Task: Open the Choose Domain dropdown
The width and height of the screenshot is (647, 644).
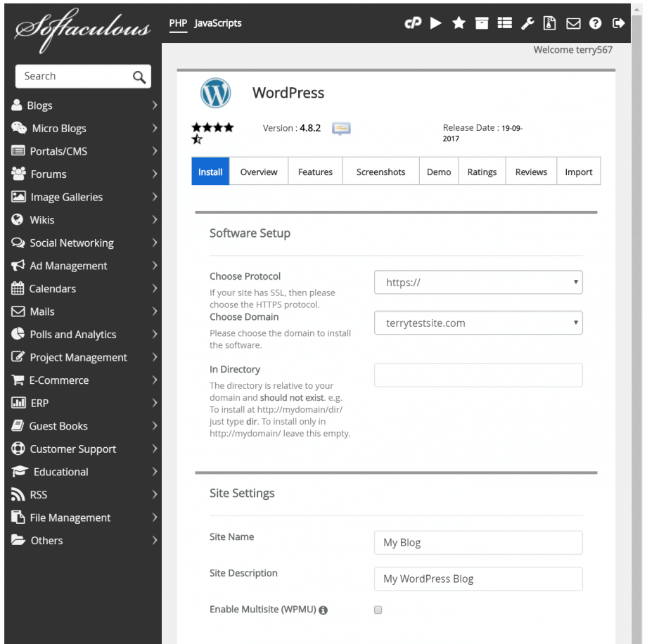Action: point(478,323)
